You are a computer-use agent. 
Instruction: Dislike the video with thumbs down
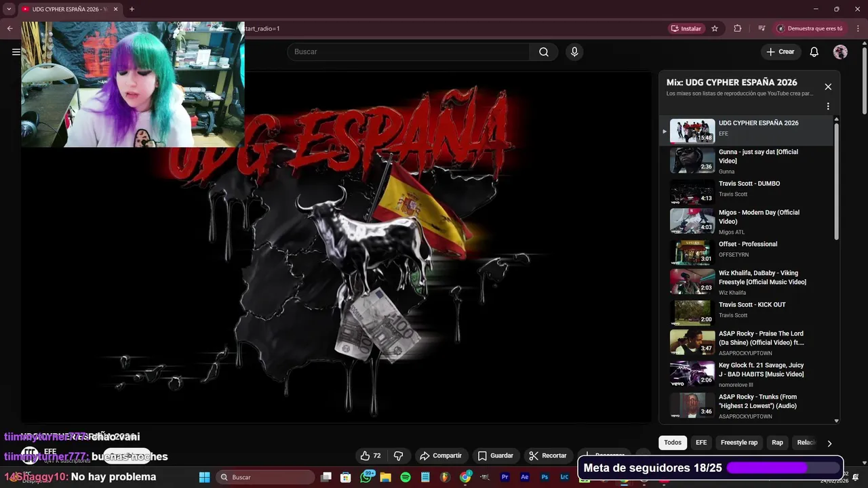[399, 455]
